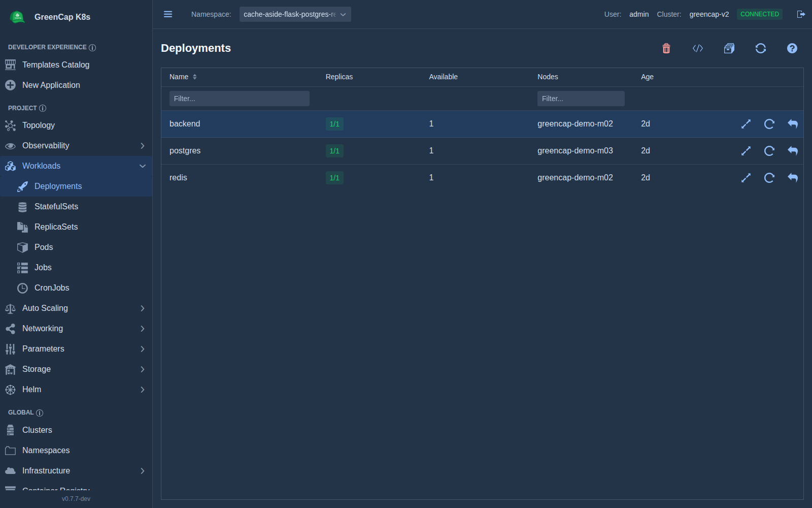
Task: Expand the Observability section
Action: tap(76, 145)
